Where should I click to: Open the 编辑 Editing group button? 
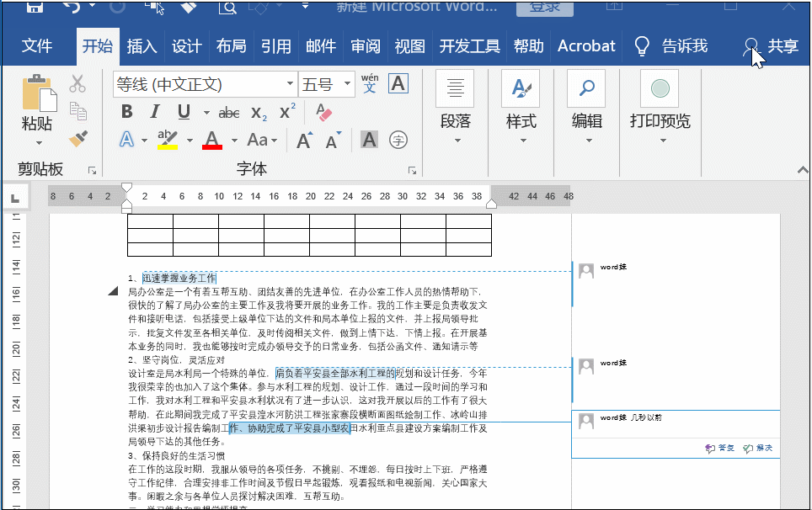[587, 109]
